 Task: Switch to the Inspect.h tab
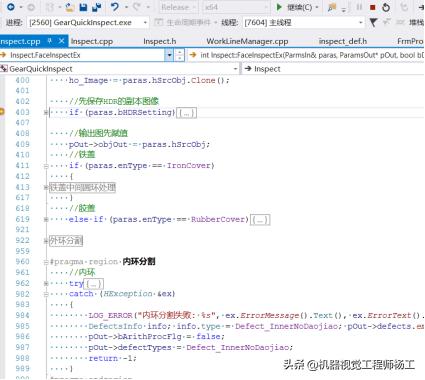coord(160,41)
